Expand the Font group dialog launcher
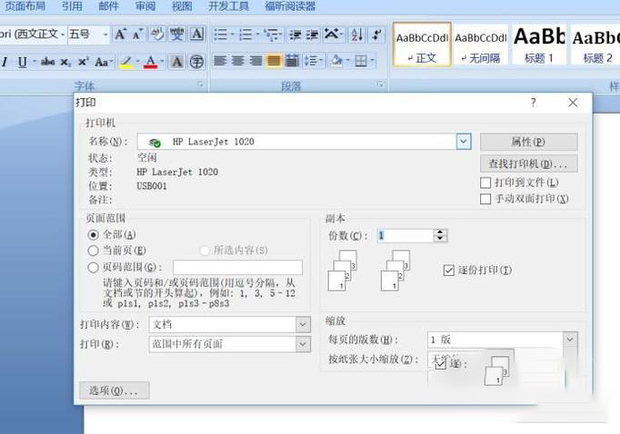This screenshot has width=620, height=434. pyautogui.click(x=200, y=84)
